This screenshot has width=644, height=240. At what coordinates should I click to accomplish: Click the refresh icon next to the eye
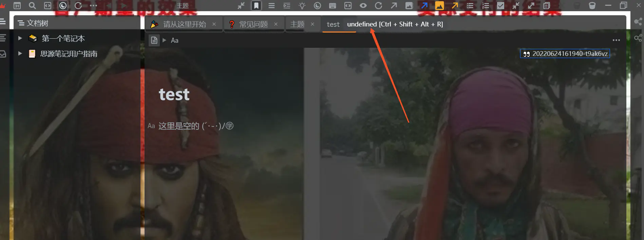coord(378,5)
